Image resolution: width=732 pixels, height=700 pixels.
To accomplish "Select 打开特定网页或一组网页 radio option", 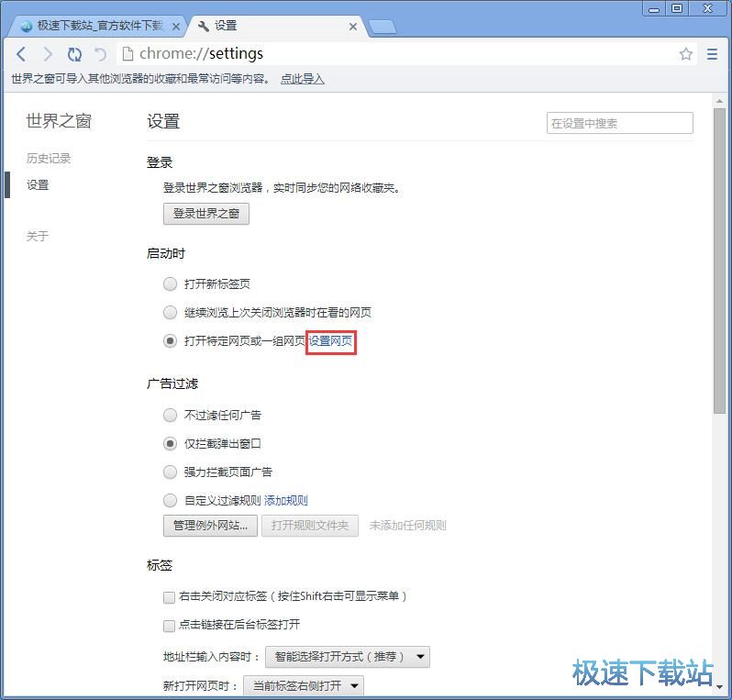I will (170, 341).
